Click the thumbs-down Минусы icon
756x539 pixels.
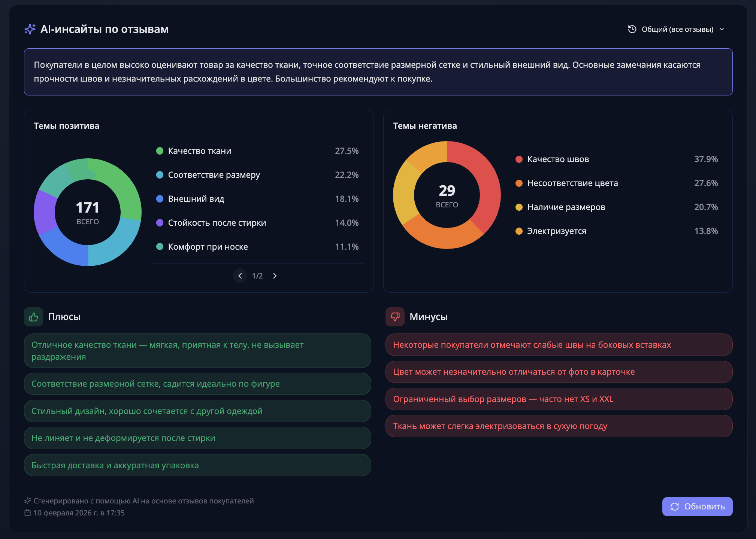395,317
